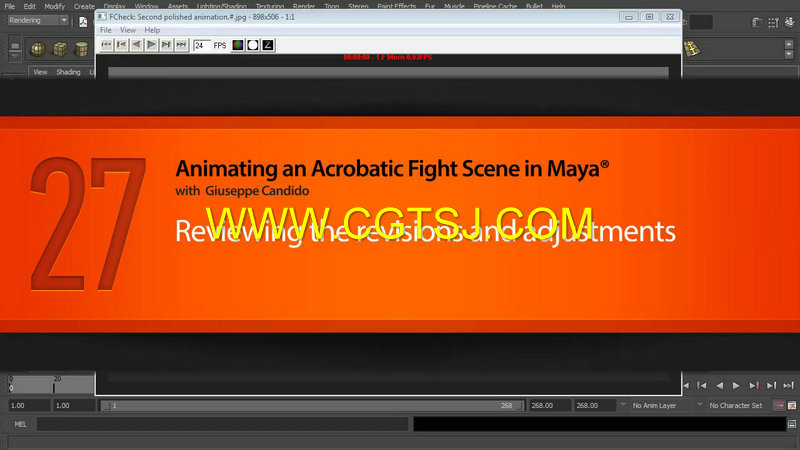Select the polygon cube shelf icon
The height and width of the screenshot is (450, 800).
click(x=60, y=49)
